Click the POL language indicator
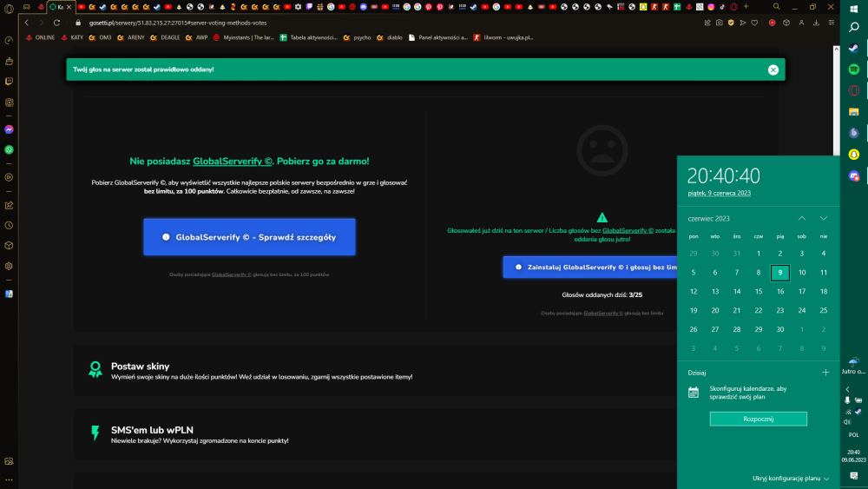The width and height of the screenshot is (868, 489). click(x=853, y=435)
